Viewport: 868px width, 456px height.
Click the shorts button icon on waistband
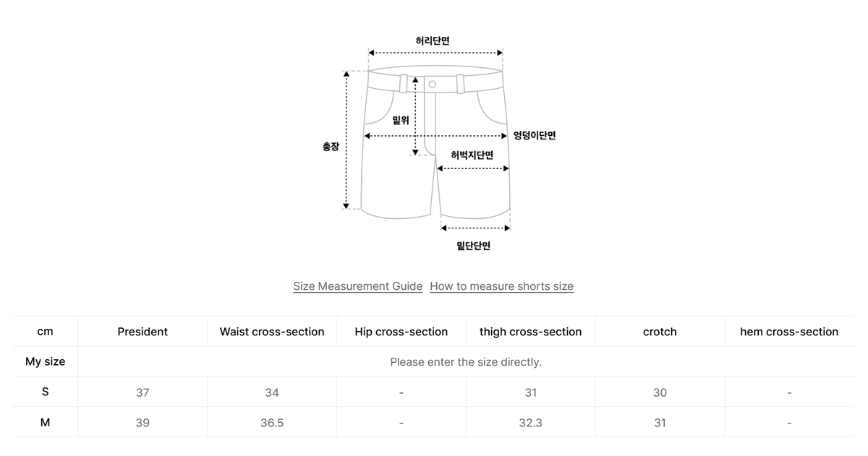point(432,84)
